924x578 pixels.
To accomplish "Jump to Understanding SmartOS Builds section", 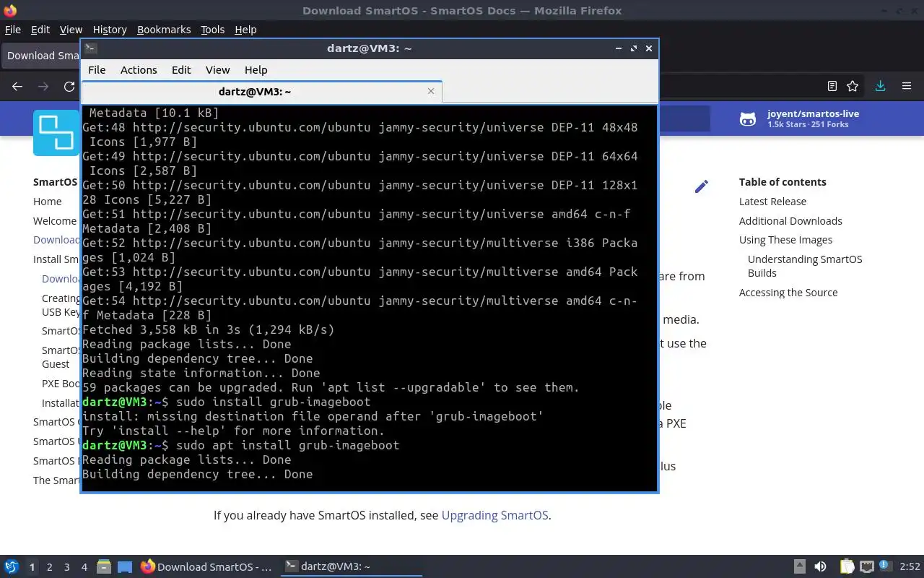I will [805, 266].
